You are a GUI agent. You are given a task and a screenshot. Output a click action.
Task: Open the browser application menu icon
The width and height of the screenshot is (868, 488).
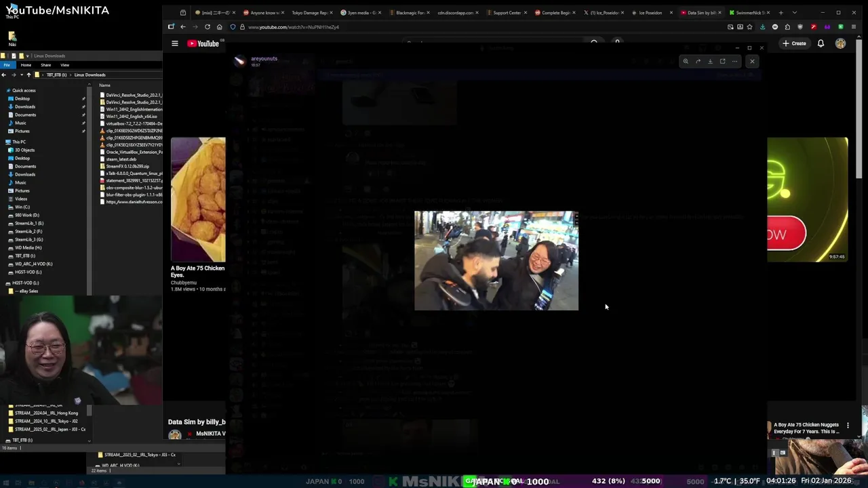[x=853, y=27]
